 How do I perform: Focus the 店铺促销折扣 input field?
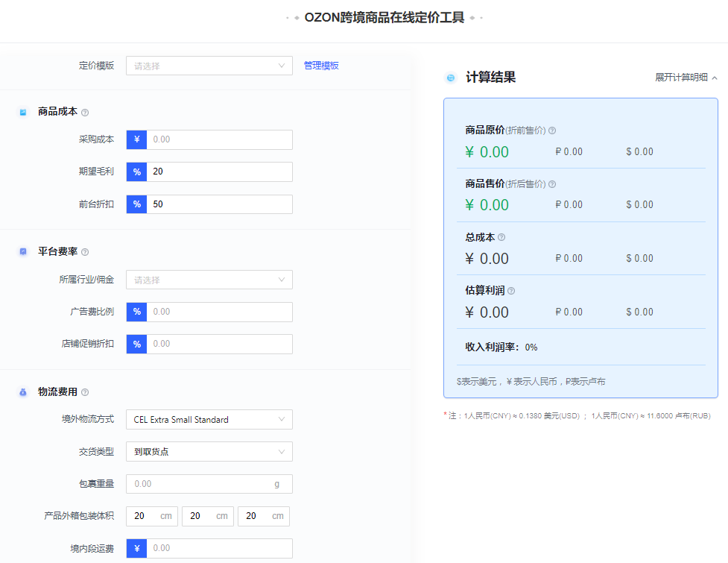click(220, 345)
